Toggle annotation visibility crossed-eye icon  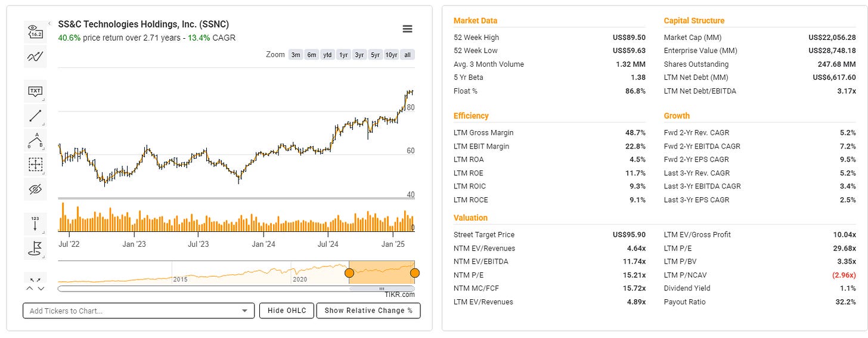click(35, 190)
